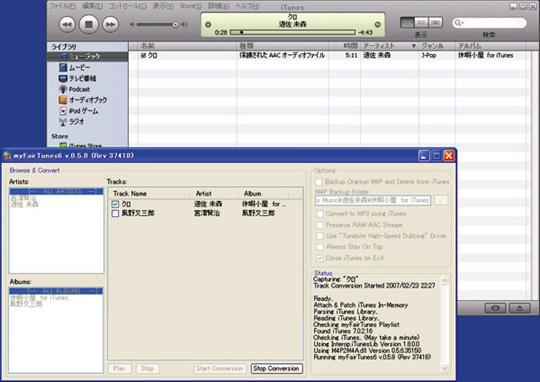The width and height of the screenshot is (540, 382).
Task: Toggle sort arrow on アーティスト column
Action: 414,46
